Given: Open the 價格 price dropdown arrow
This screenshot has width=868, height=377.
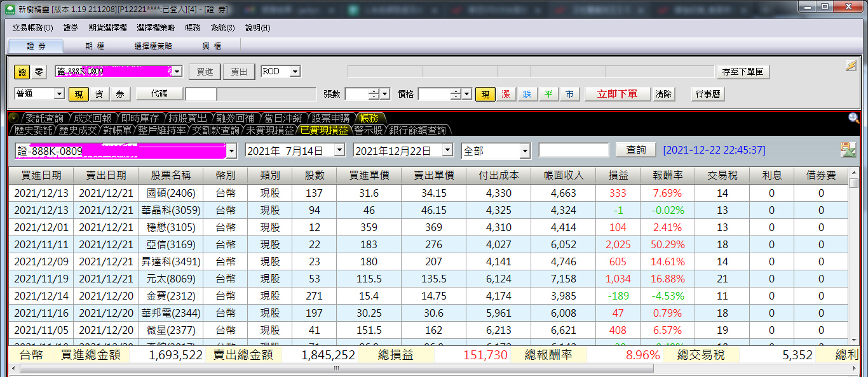Looking at the screenshot, I should 467,94.
